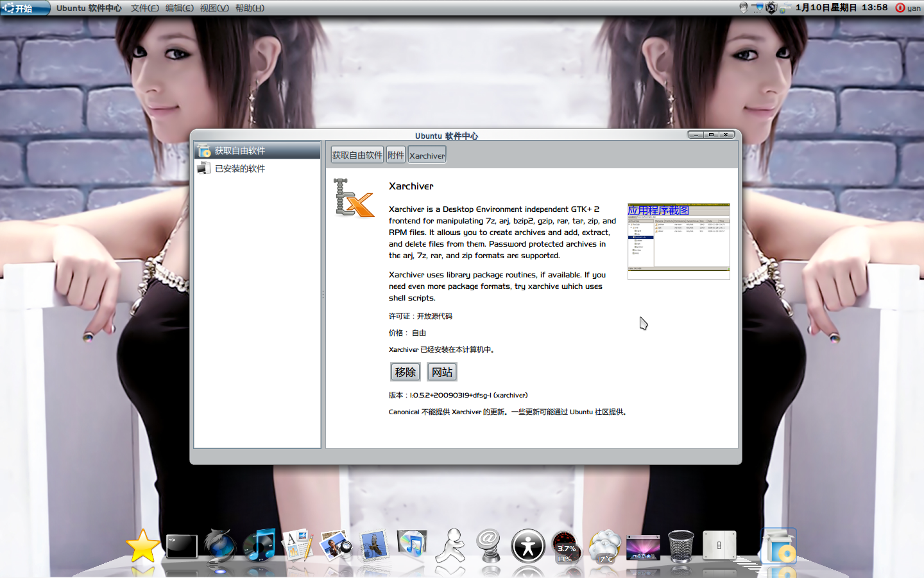Click the 获取自由软件 breadcrumb button
Image resolution: width=924 pixels, height=578 pixels.
[357, 155]
